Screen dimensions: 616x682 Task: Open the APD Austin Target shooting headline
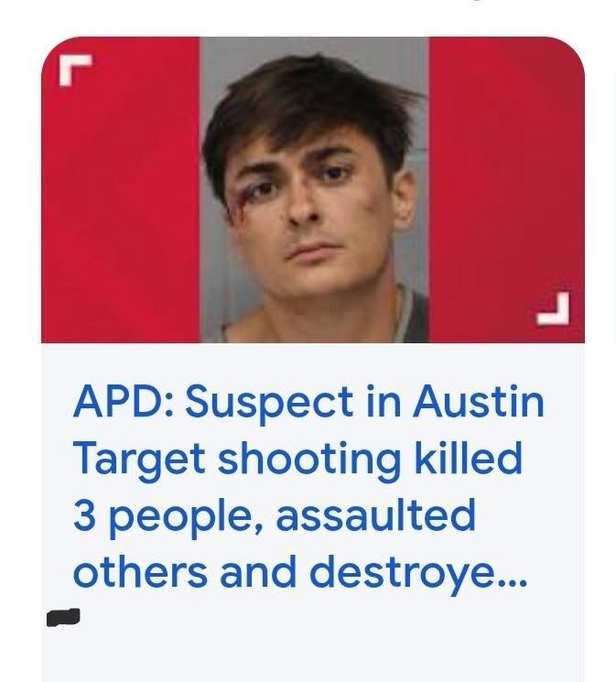tap(308, 485)
